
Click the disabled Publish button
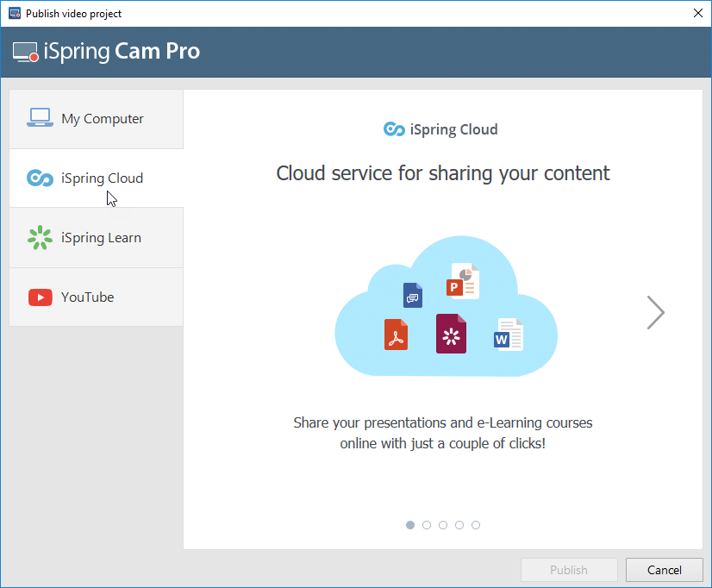[569, 570]
